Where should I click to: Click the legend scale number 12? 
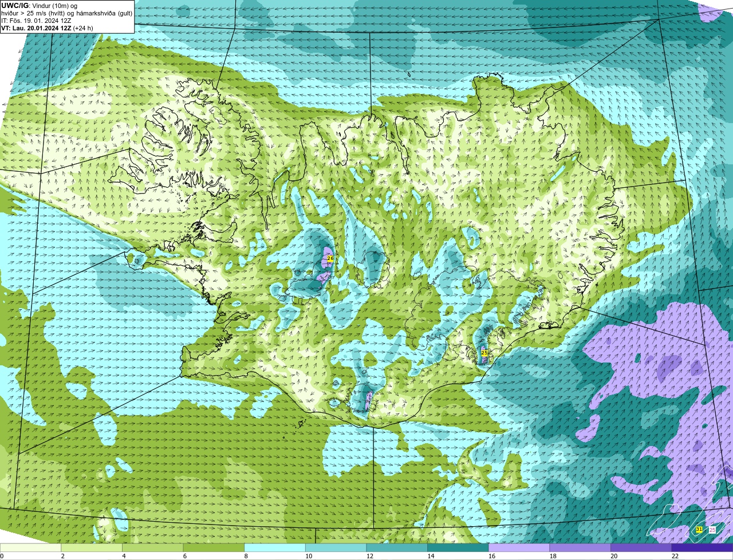(x=369, y=556)
